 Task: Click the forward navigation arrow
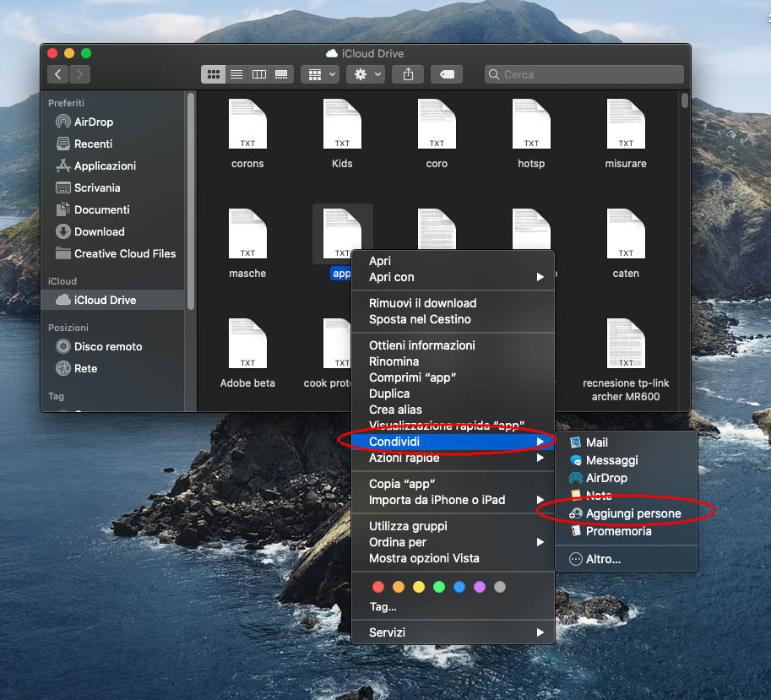[x=79, y=74]
